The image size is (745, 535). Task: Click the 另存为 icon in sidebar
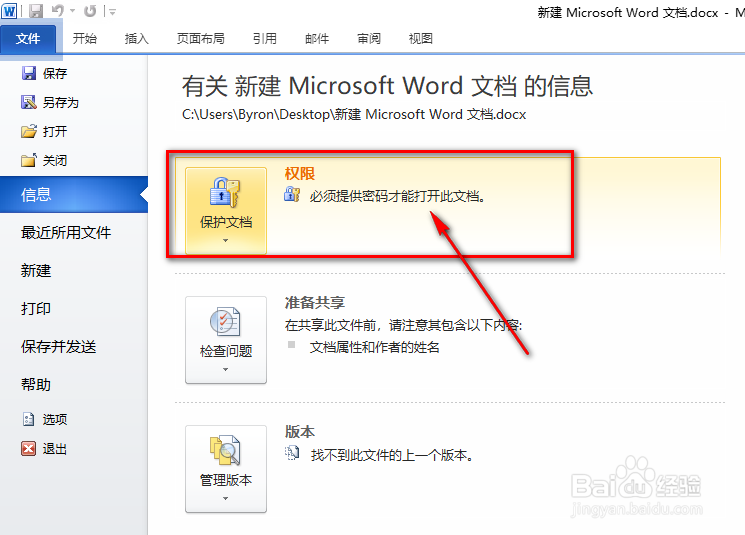[29, 102]
